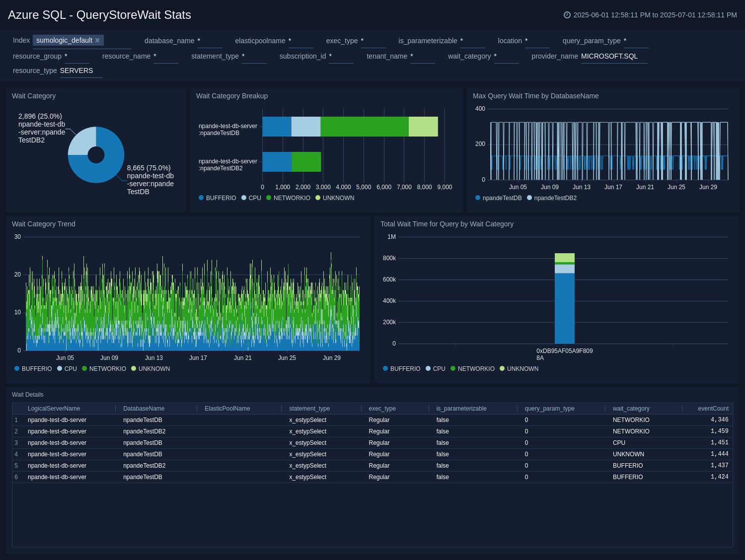Image resolution: width=745 pixels, height=560 pixels.
Task: Sort table by statement_type column
Action: (x=309, y=409)
